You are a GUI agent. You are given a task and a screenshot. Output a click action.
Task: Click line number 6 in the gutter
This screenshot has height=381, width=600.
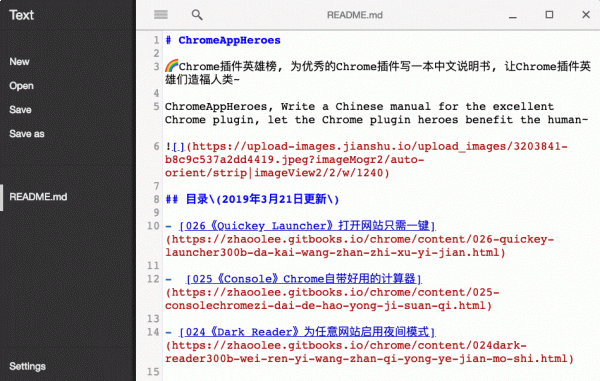(x=156, y=146)
